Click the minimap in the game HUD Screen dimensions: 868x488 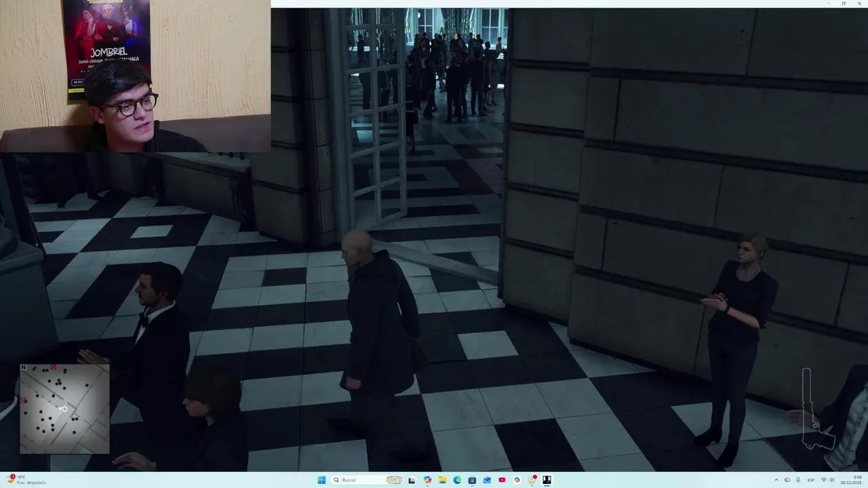click(64, 409)
